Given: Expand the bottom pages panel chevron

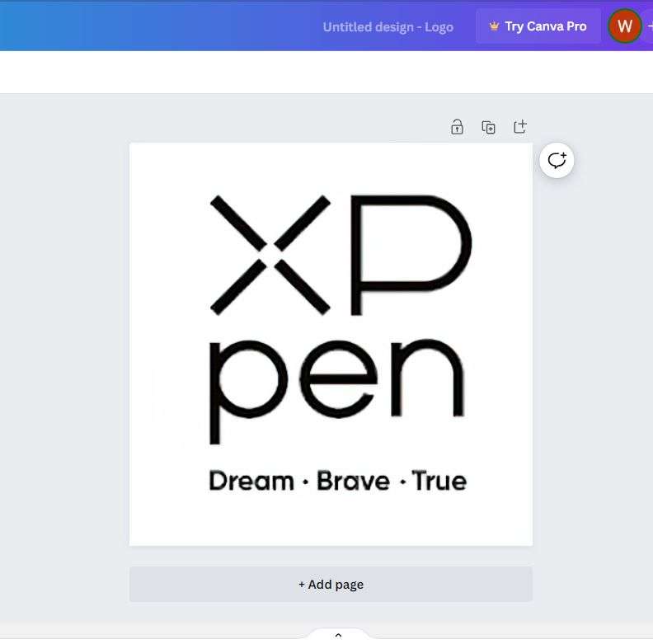Looking at the screenshot, I should pyautogui.click(x=338, y=635).
